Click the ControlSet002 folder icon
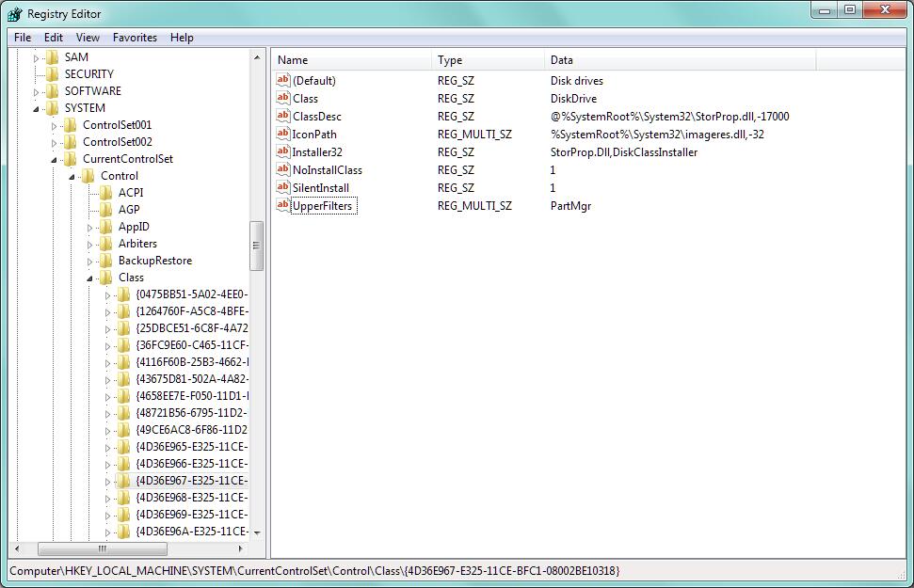The height and width of the screenshot is (588, 914). point(71,142)
